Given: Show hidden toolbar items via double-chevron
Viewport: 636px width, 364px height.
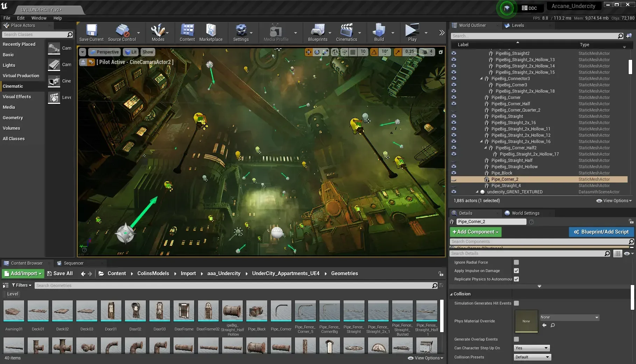Looking at the screenshot, I should (442, 33).
